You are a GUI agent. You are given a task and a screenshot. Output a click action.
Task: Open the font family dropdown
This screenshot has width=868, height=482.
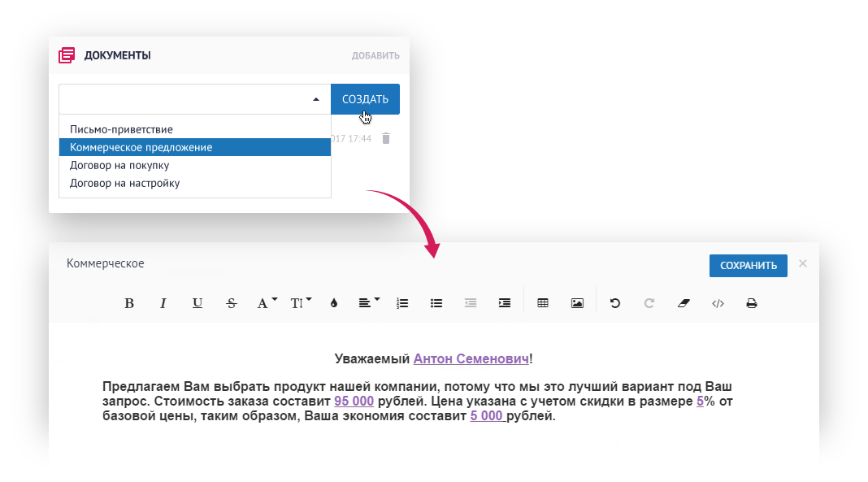(267, 303)
